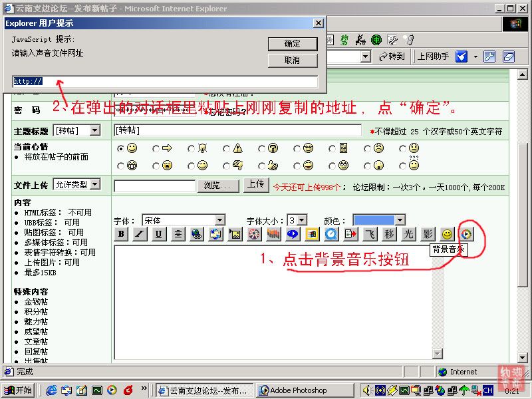
Task: Click the http:// URL input field
Action: [165, 82]
